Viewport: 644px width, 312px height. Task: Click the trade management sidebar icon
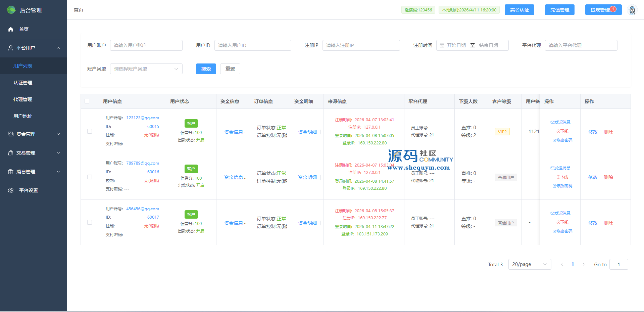11,153
